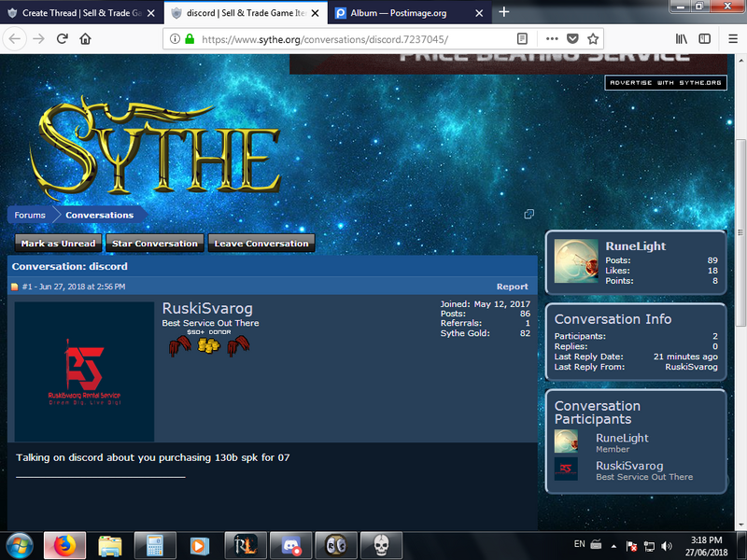
Task: Show site information for sythe.org
Action: click(175, 39)
